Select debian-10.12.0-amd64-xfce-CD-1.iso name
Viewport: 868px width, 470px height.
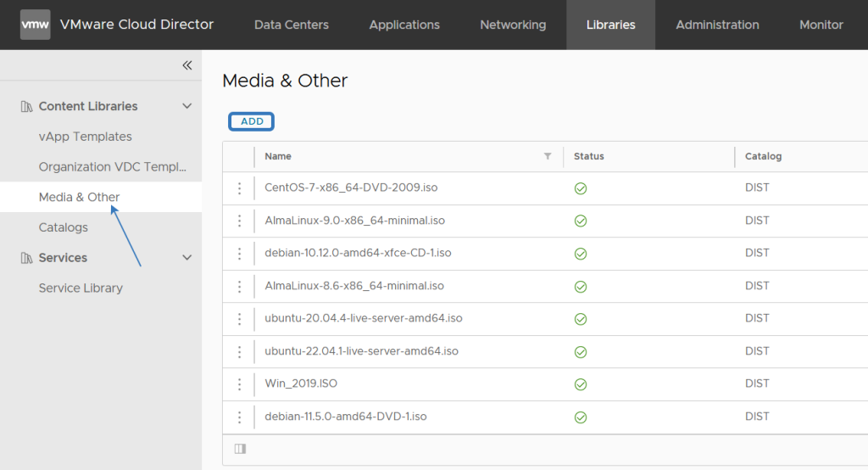point(358,253)
